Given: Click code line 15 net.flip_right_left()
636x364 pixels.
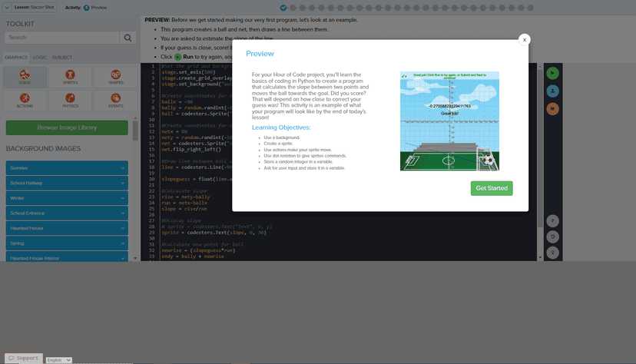Looking at the screenshot, I should coord(191,149).
